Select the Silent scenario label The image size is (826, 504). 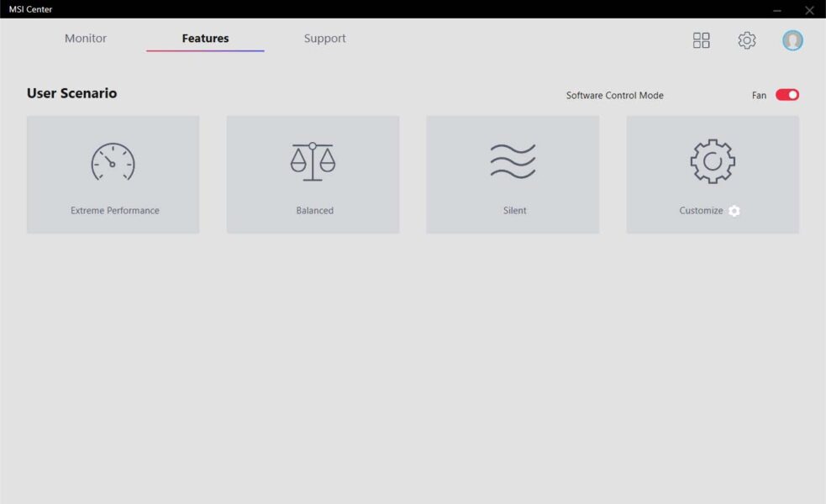pyautogui.click(x=514, y=210)
